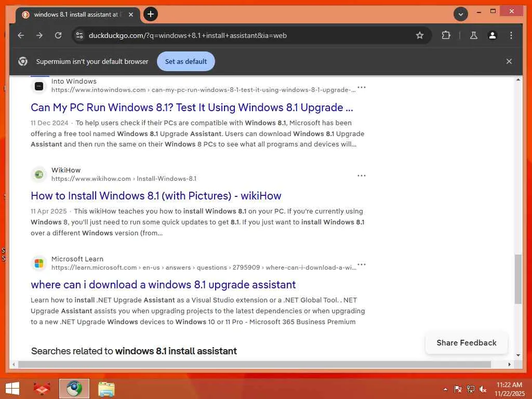Image resolution: width=532 pixels, height=399 pixels.
Task: Click the muted volume tray icon
Action: (483, 389)
